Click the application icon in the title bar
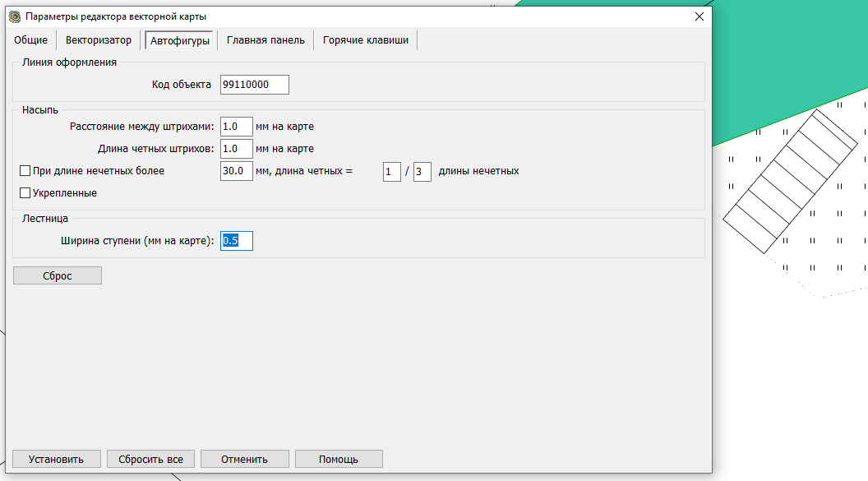Screen dimensions: 868x481 pyautogui.click(x=14, y=16)
